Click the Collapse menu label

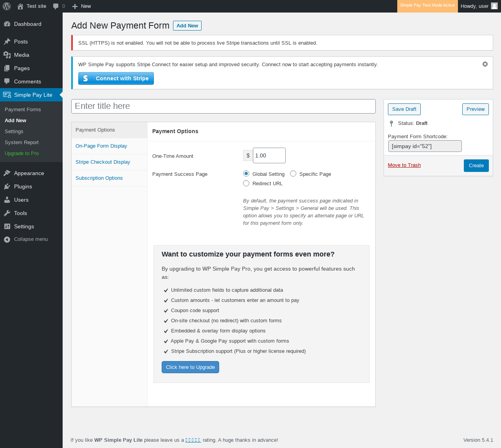tap(31, 239)
